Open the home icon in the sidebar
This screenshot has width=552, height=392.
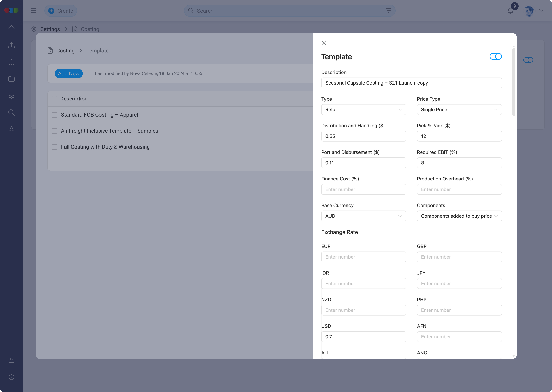[x=11, y=28]
